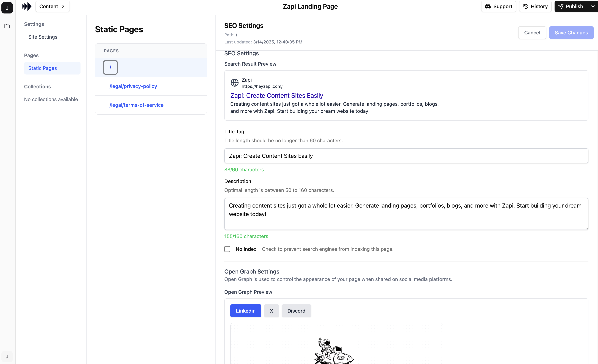This screenshot has width=598, height=364.
Task: Click the No Index label text
Action: (x=246, y=249)
